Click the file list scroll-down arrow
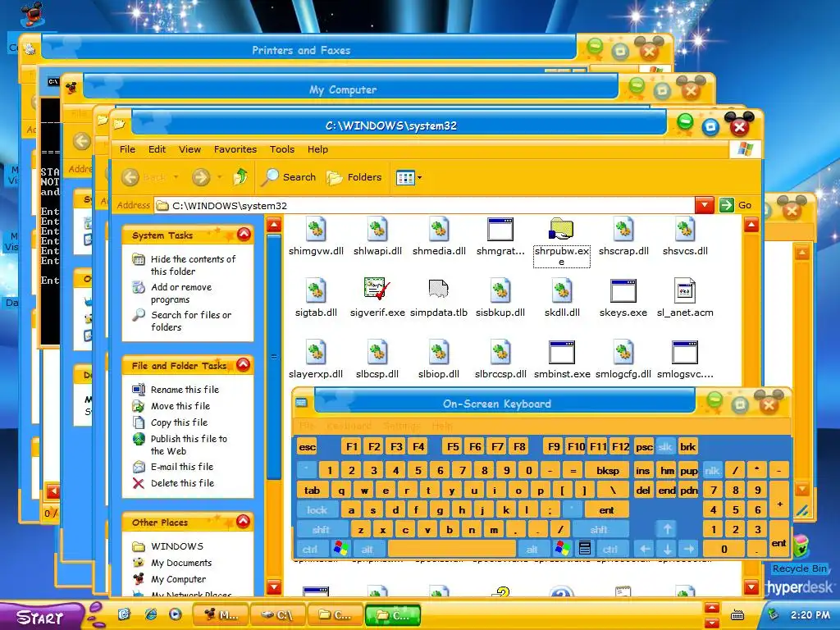The height and width of the screenshot is (630, 840). [751, 587]
